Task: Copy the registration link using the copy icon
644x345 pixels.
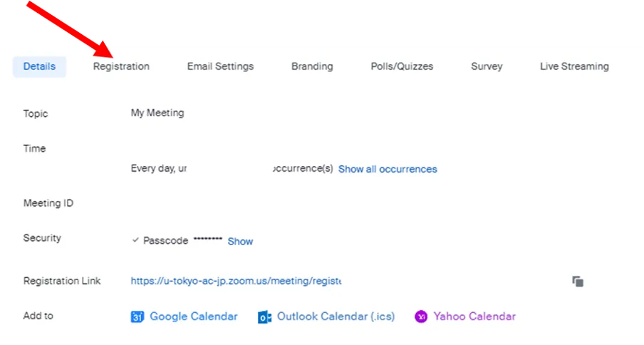Action: click(578, 282)
